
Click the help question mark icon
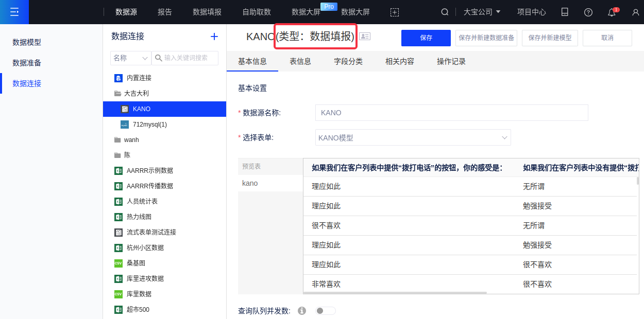(x=588, y=12)
